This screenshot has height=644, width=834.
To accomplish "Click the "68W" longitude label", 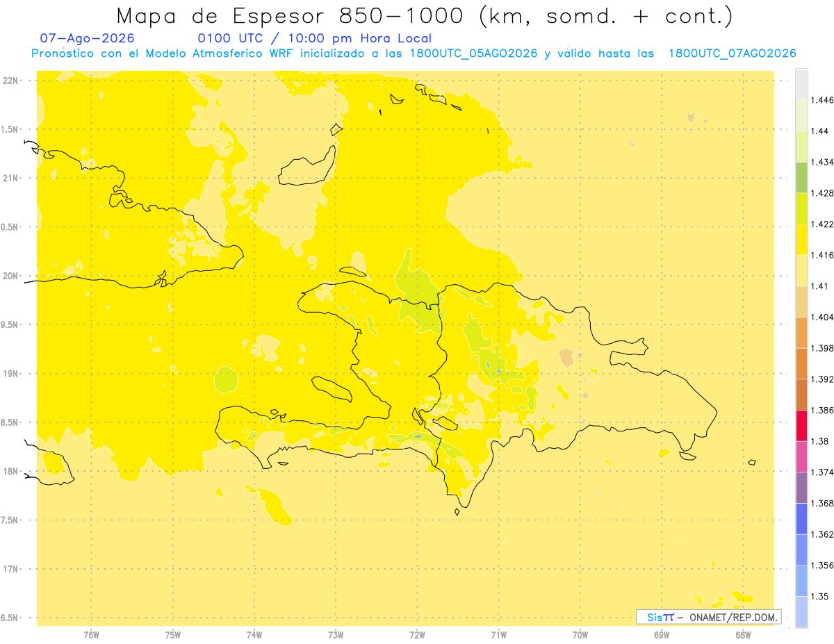I will [743, 634].
